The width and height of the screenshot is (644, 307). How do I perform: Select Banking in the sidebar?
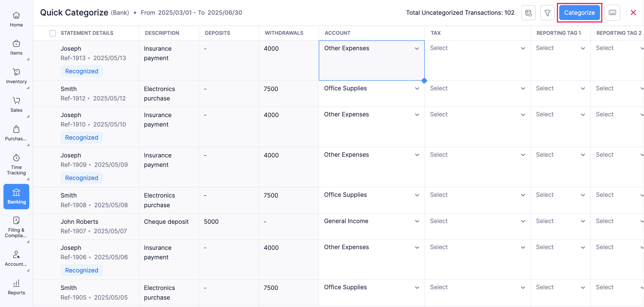pos(16,196)
